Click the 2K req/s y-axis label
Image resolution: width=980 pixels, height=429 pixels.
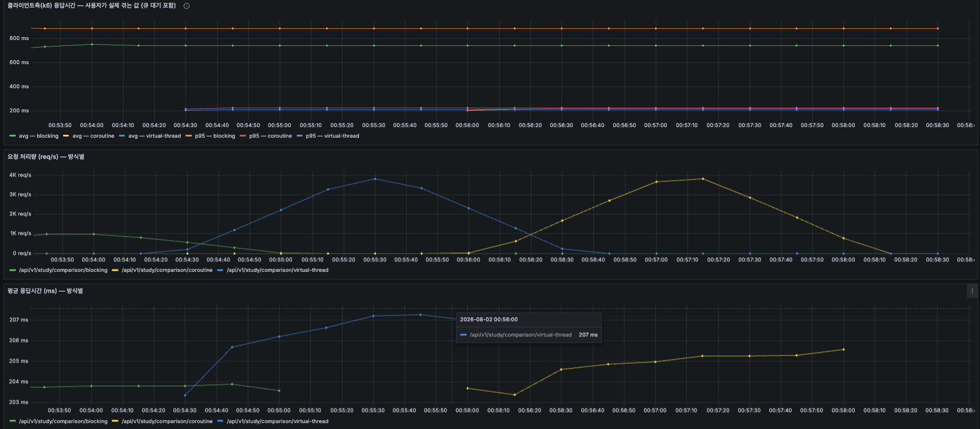click(x=20, y=214)
